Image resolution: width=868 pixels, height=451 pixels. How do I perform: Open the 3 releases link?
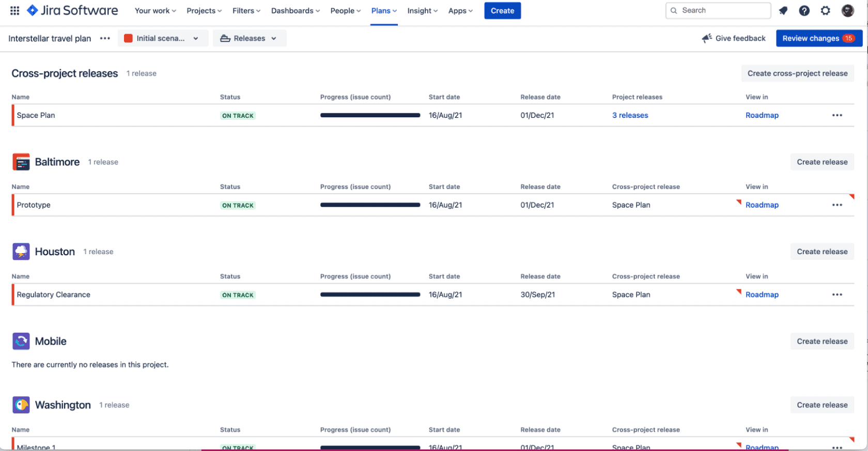pyautogui.click(x=630, y=115)
